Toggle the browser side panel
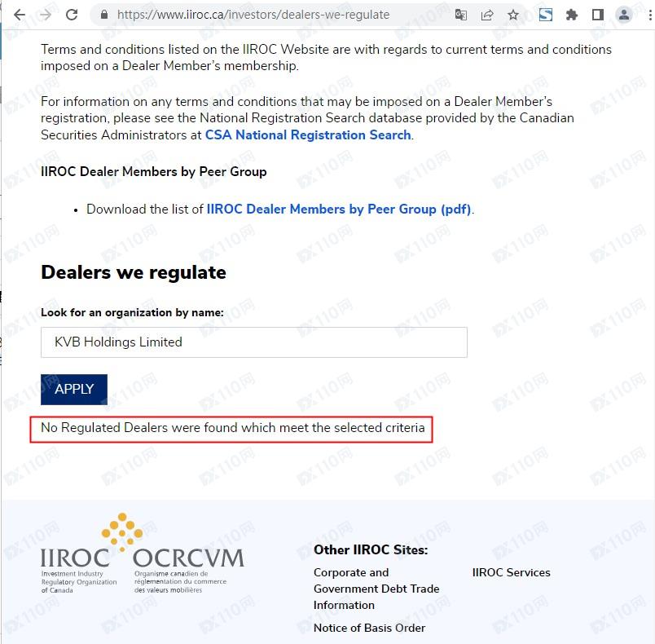Image resolution: width=655 pixels, height=644 pixels. [598, 15]
